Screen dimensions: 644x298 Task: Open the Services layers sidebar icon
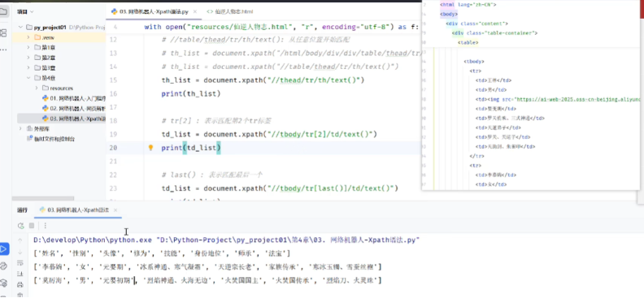click(x=4, y=283)
